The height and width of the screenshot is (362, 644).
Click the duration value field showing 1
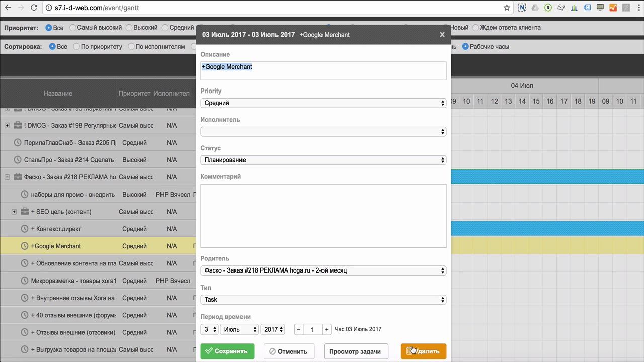pos(312,330)
